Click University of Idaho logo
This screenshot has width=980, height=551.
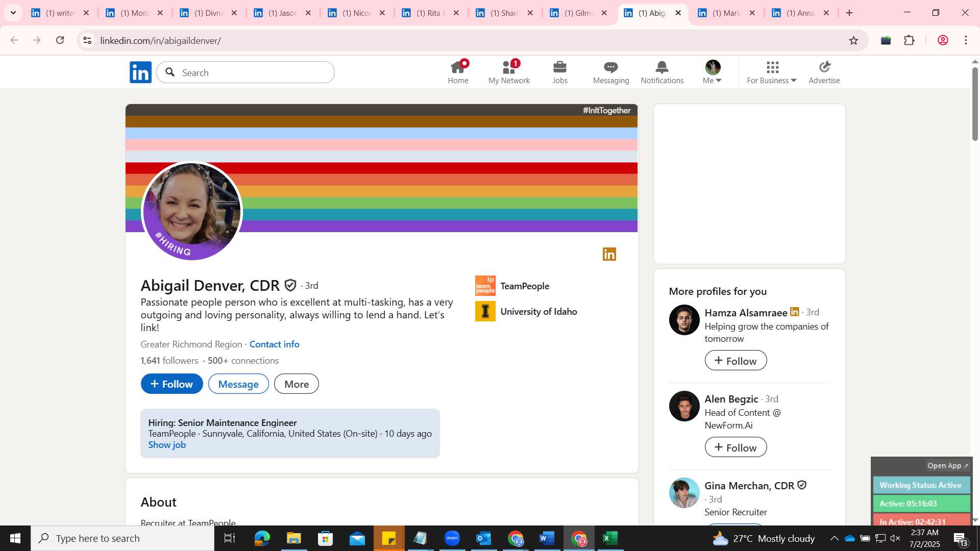485,311
